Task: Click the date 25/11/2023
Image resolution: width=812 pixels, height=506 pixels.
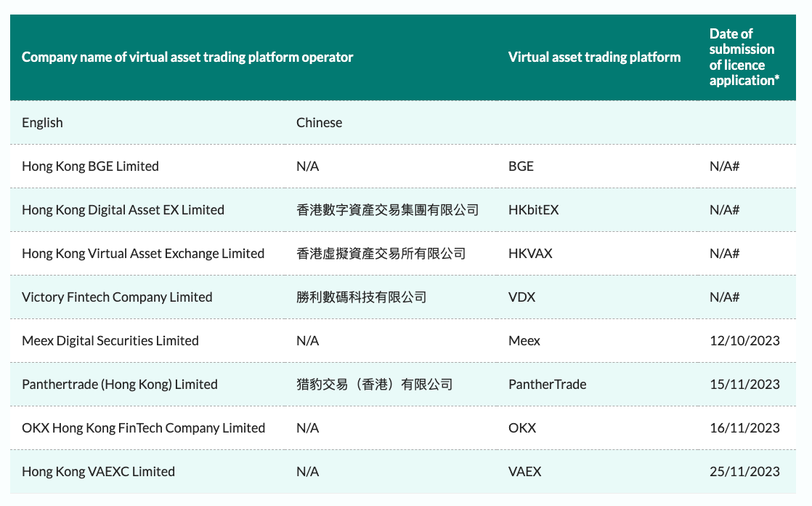Action: point(744,471)
